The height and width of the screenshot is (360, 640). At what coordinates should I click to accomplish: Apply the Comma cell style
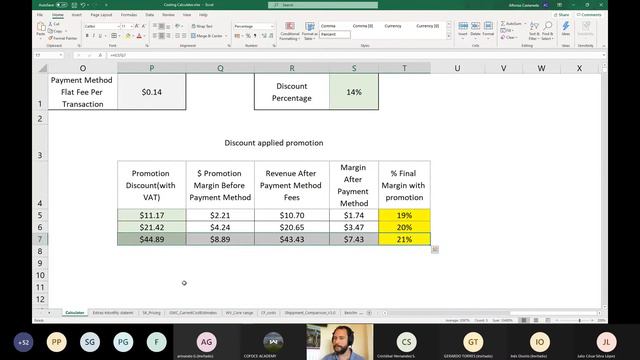tap(328, 26)
